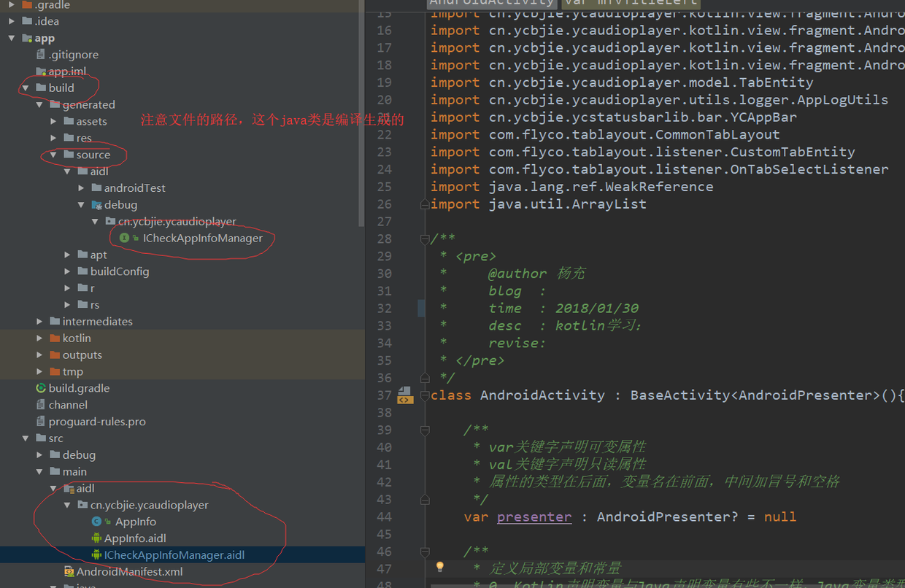This screenshot has height=588, width=905.
Task: Click the yellow light bulb intention icon
Action: pyautogui.click(x=440, y=567)
